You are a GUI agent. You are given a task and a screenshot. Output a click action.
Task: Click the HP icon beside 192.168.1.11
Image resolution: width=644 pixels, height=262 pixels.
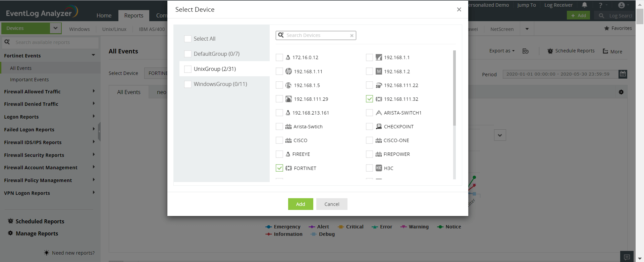[x=288, y=71]
